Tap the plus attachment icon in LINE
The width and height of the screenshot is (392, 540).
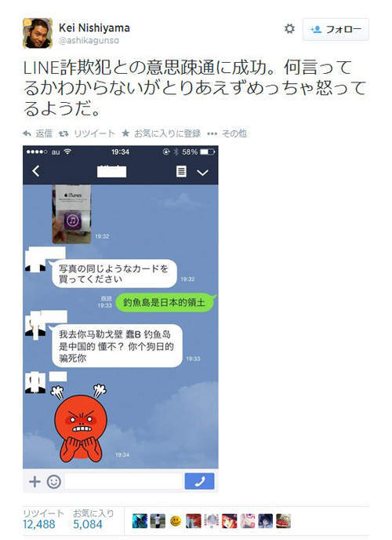(34, 481)
